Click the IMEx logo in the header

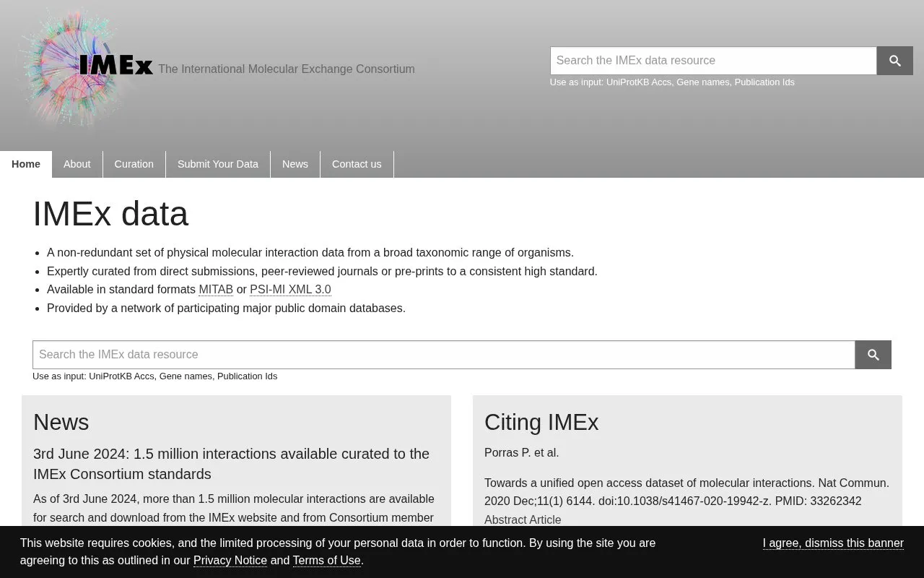click(x=85, y=67)
